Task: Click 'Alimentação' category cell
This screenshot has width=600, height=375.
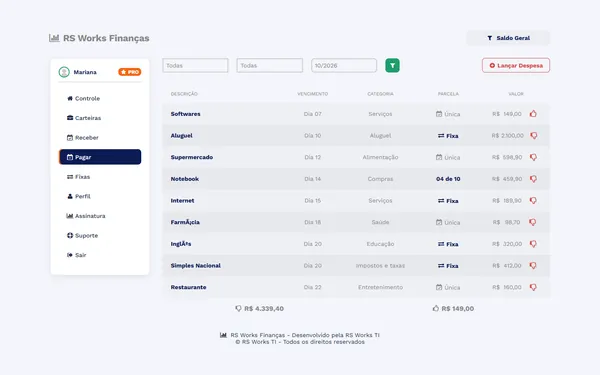Action: 380,157
